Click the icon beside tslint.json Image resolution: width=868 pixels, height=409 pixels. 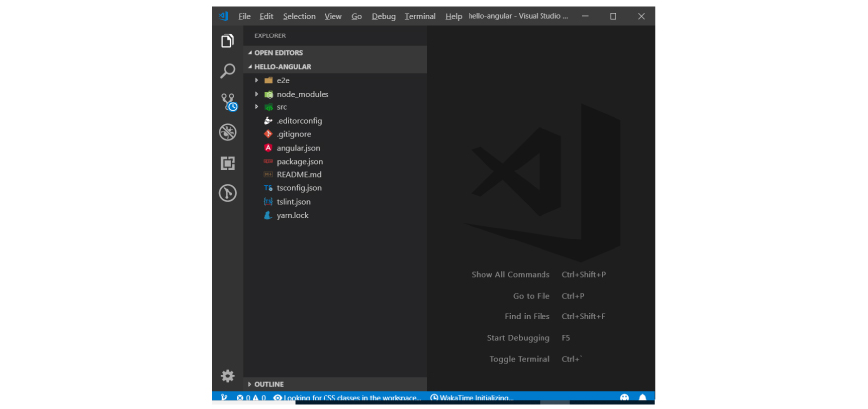[269, 201]
